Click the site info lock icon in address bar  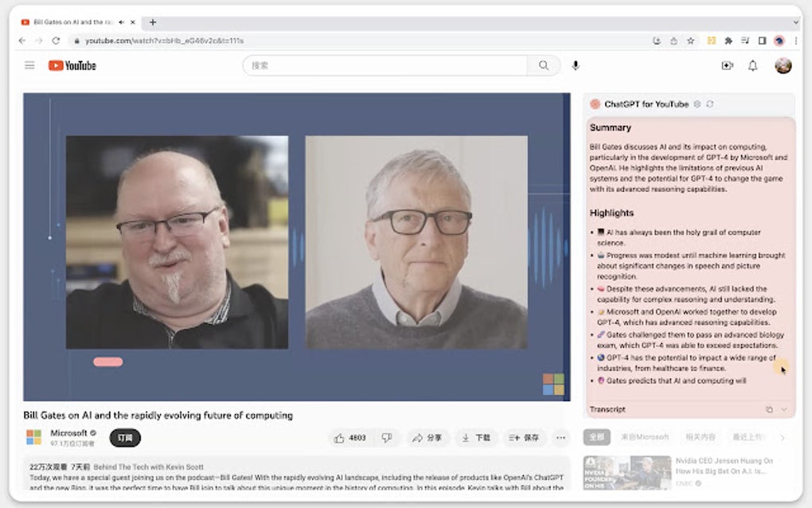point(76,41)
